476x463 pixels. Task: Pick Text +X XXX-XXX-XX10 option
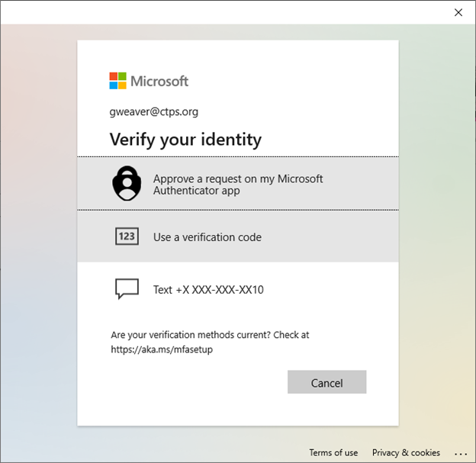pos(238,289)
